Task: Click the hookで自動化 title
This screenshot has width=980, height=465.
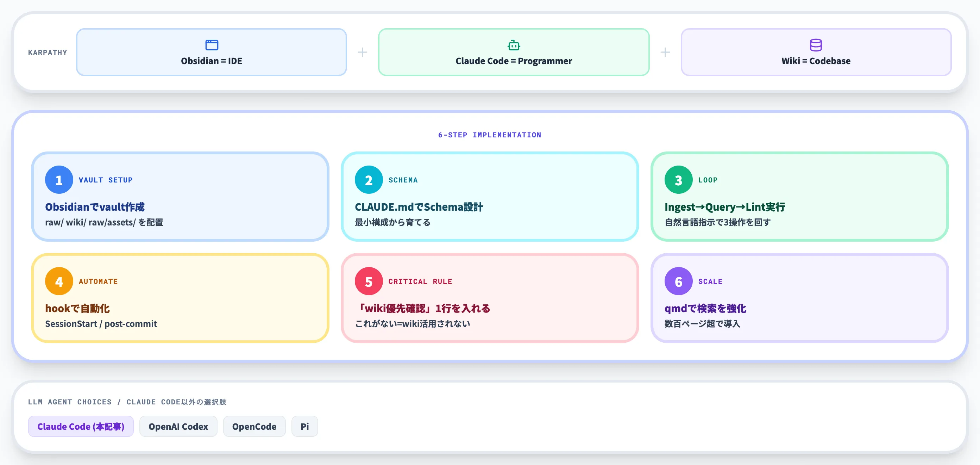Action: click(77, 308)
